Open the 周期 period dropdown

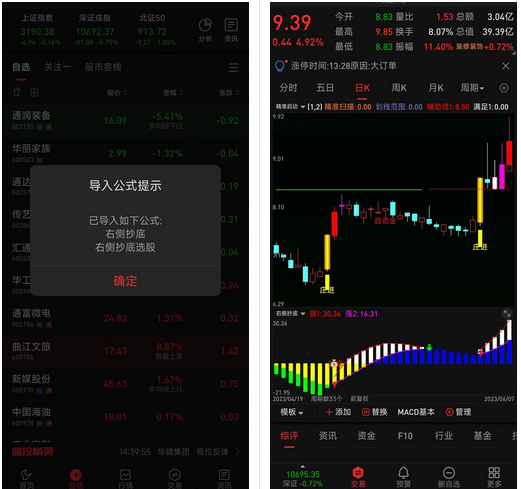(472, 88)
